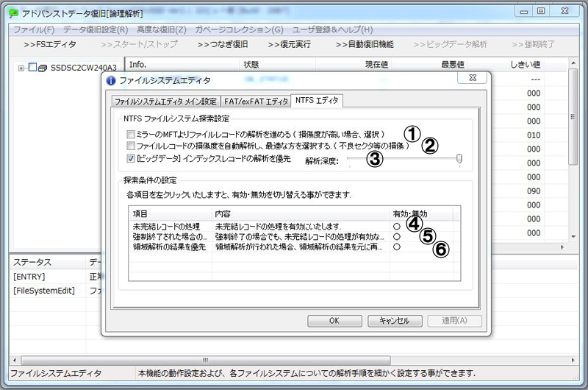Open the 高度な復旧(Z) menu
The height and width of the screenshot is (390, 588).
click(162, 29)
